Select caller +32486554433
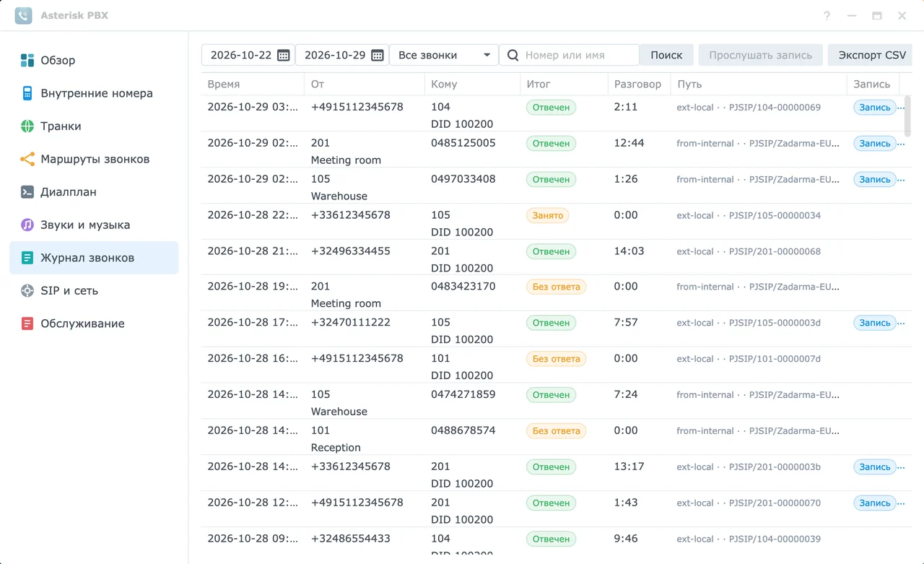 click(350, 538)
